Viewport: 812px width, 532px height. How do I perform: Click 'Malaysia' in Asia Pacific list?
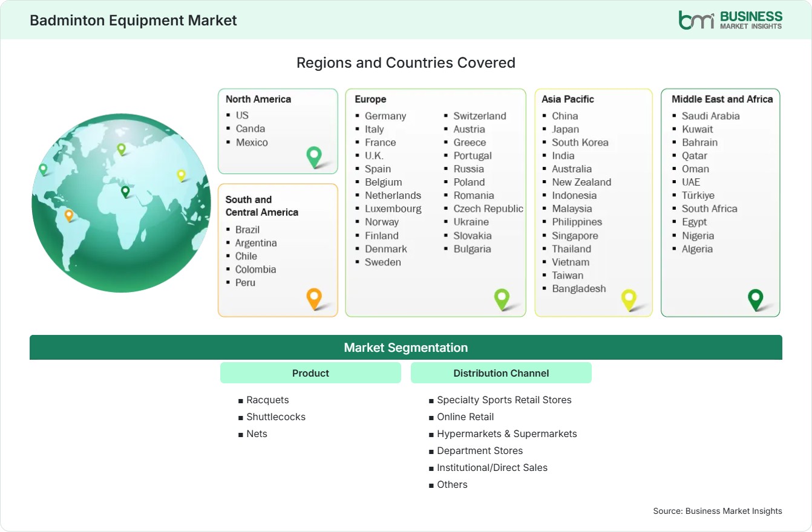click(572, 209)
